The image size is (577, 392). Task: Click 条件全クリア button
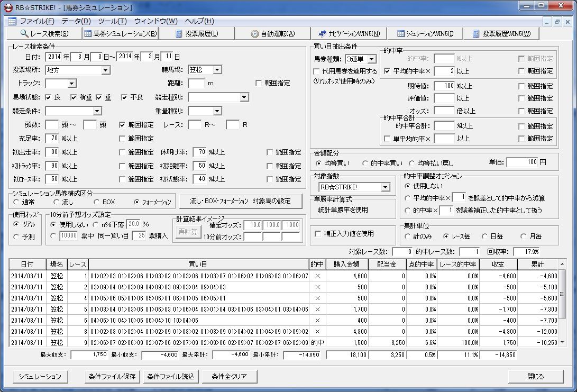[229, 377]
